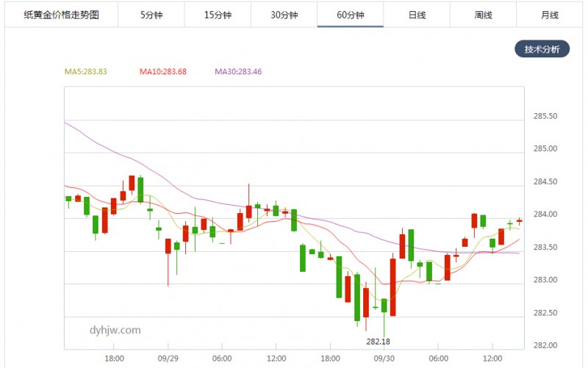Open the 月线 monthly chart tab
The width and height of the screenshot is (588, 368).
(x=549, y=15)
